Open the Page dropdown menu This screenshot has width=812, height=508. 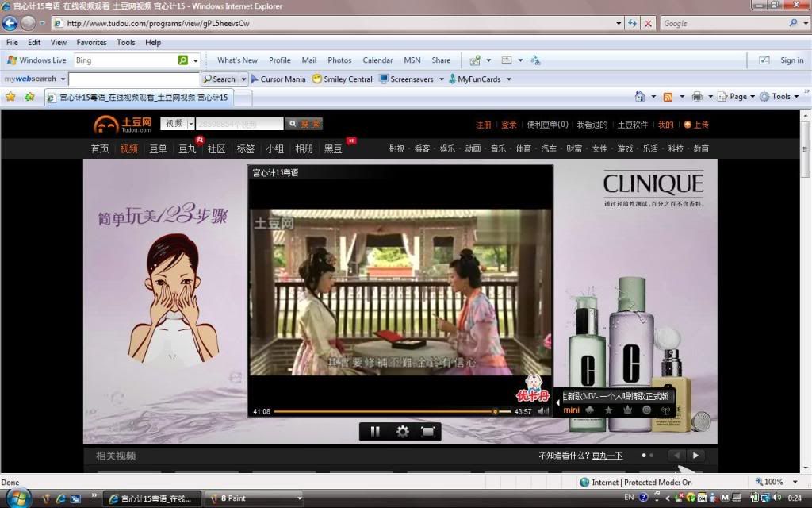[737, 97]
